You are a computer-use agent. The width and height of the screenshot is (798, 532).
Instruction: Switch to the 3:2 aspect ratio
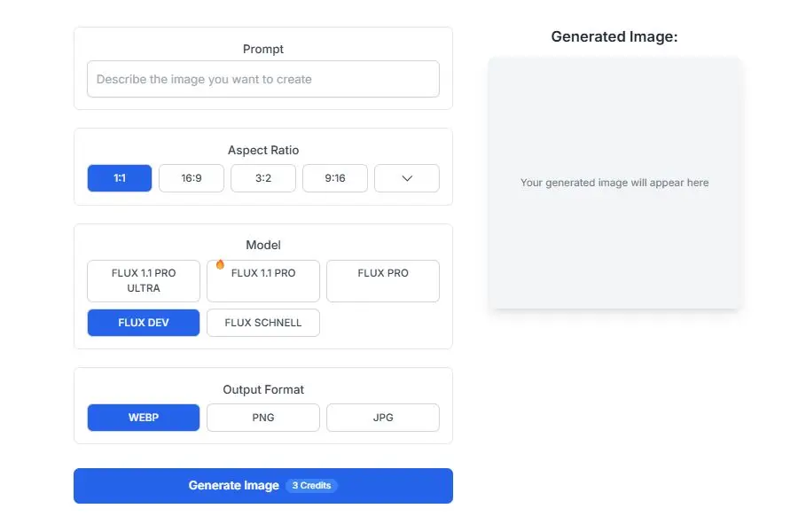(262, 177)
